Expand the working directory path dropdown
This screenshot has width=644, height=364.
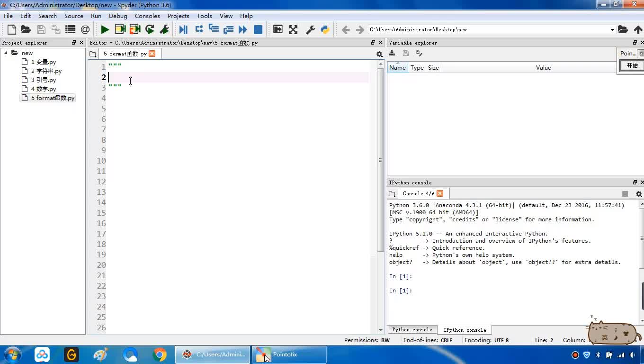[612, 29]
